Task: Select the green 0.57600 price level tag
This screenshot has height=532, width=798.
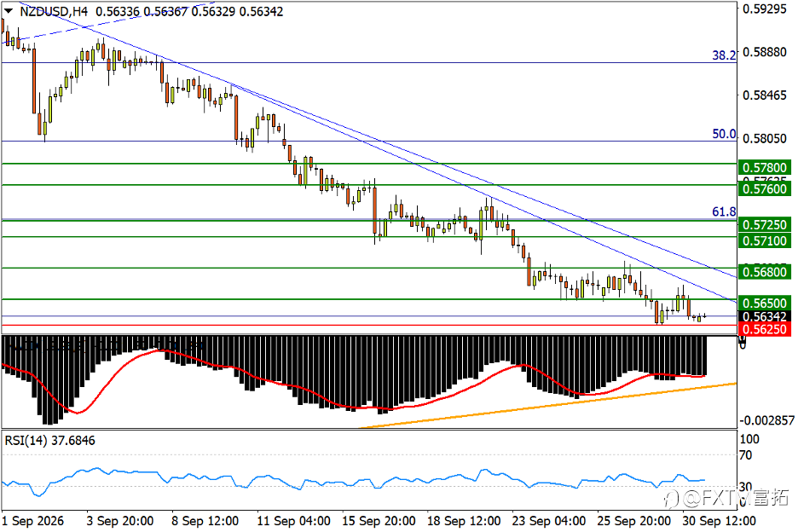Action: pos(765,189)
